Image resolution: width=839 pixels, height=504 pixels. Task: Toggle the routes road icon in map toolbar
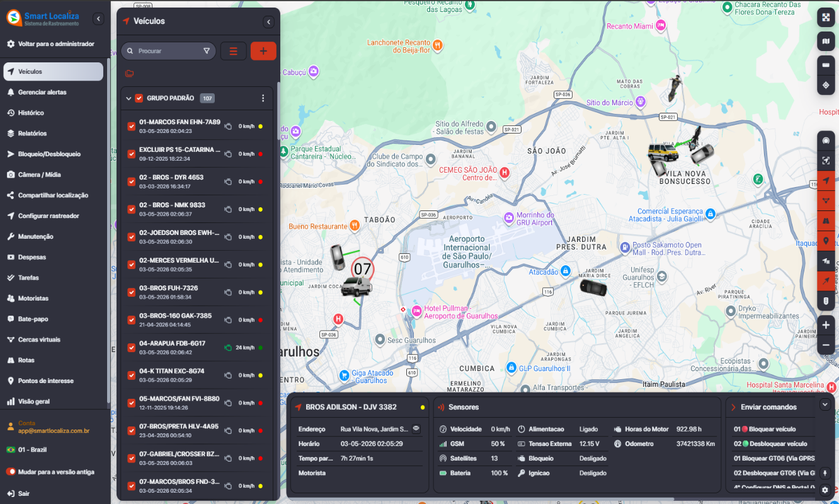click(x=826, y=220)
